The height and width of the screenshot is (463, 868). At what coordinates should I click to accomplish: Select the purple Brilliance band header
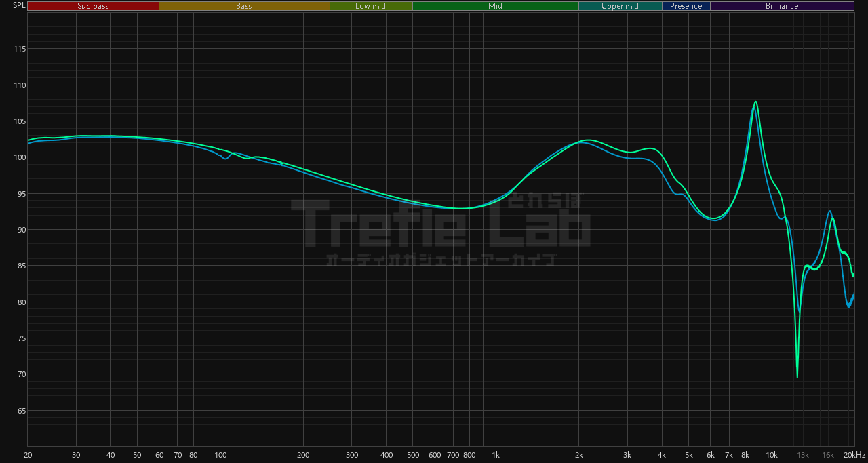point(782,6)
